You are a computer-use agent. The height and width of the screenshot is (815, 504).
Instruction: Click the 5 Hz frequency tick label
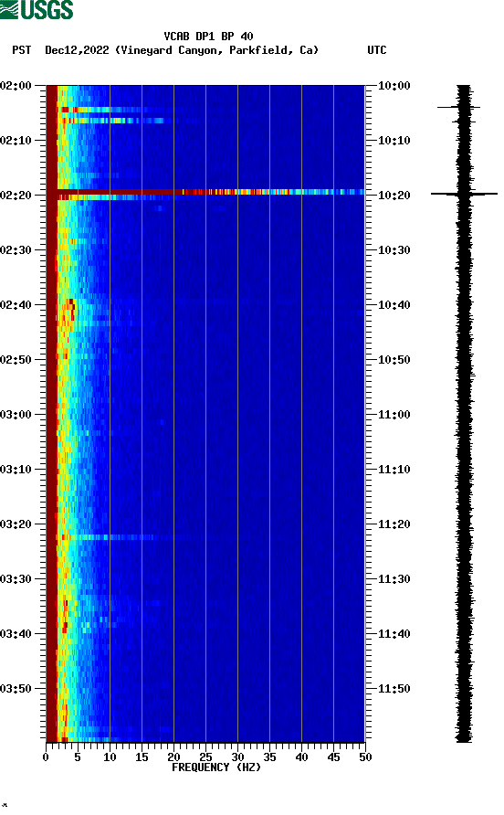click(x=78, y=757)
